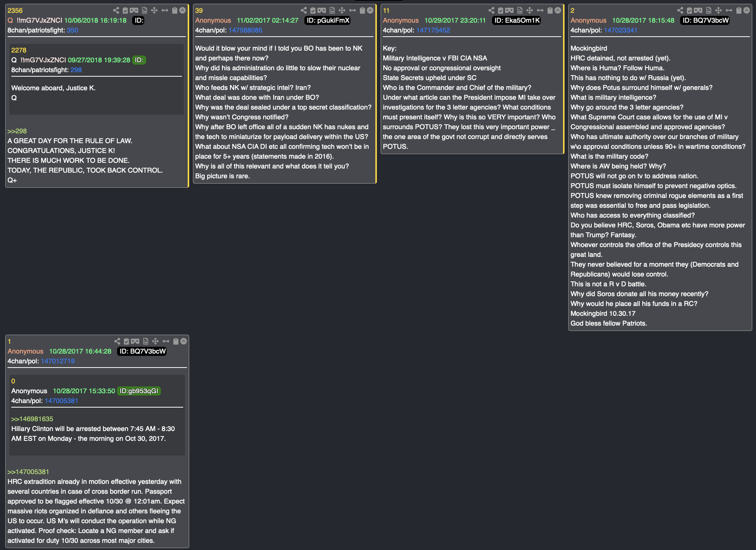Click ID badge pGukiFmX
Screen dimensions: 756x550
click(327, 20)
